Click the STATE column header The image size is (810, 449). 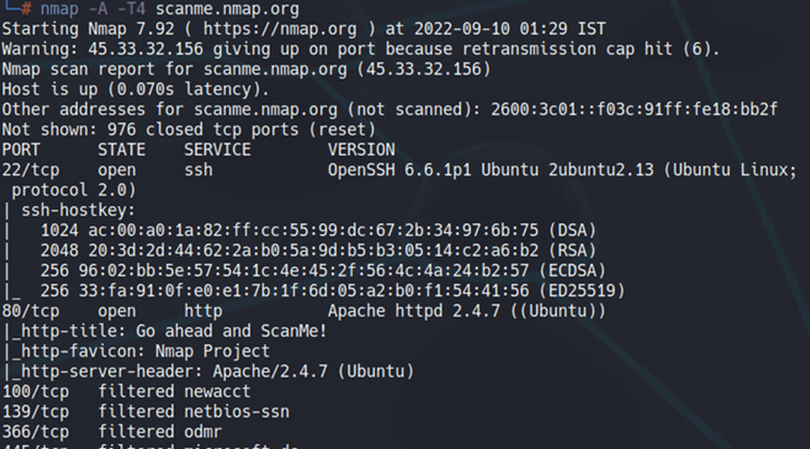coord(121,147)
